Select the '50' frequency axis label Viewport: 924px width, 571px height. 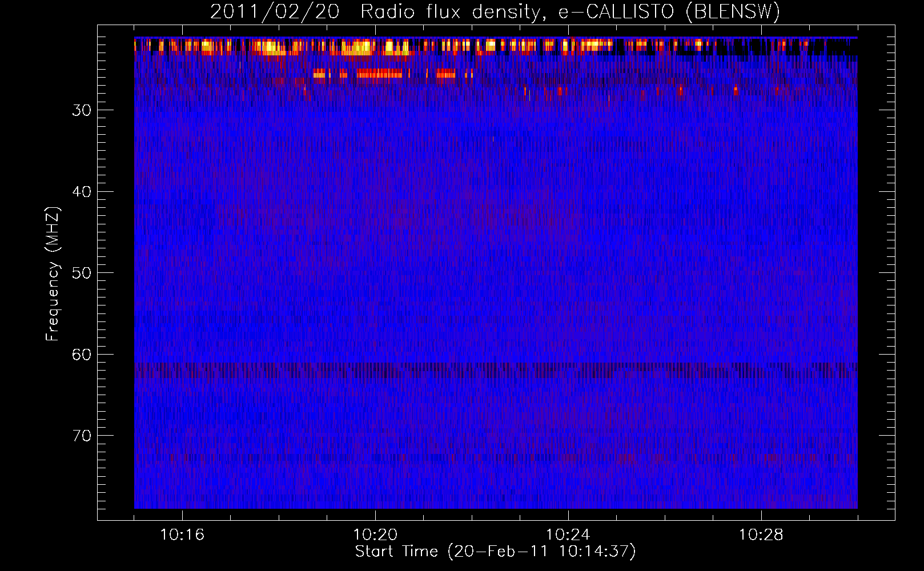[x=82, y=273]
